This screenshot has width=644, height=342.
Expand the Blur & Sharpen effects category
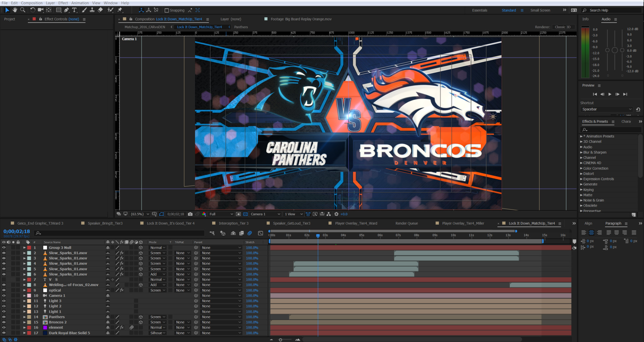[581, 152]
